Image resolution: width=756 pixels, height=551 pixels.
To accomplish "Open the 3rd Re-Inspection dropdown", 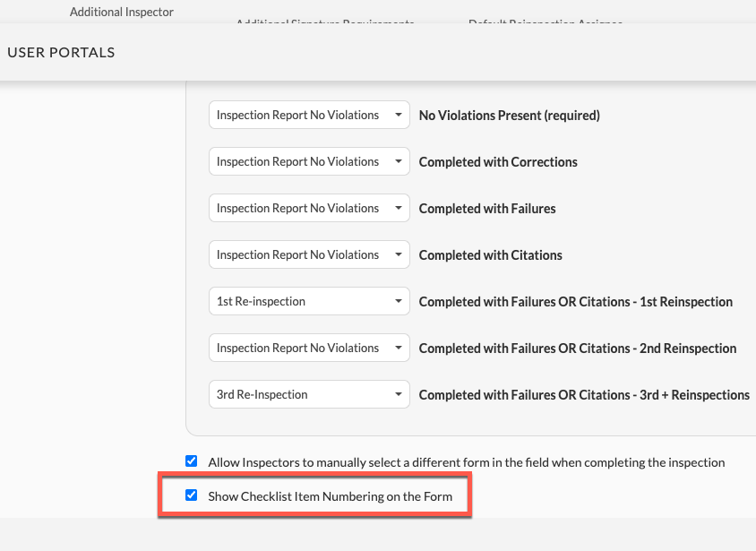I will pyautogui.click(x=309, y=394).
